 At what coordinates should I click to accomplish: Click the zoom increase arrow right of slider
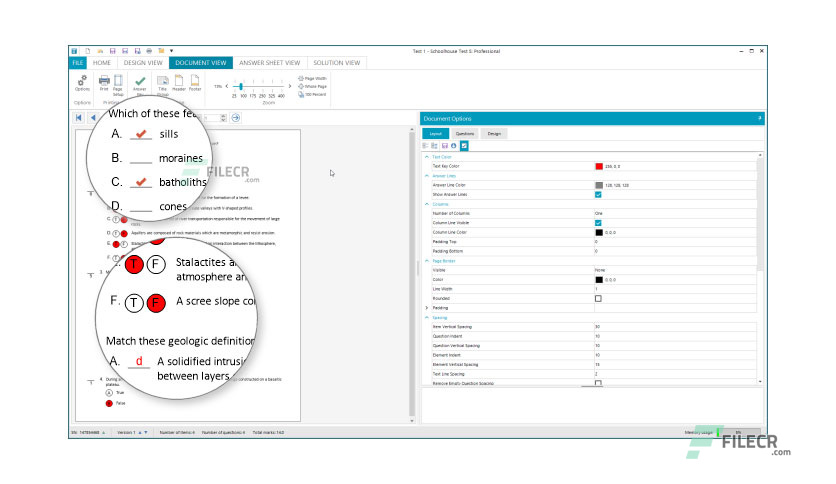pyautogui.click(x=290, y=86)
